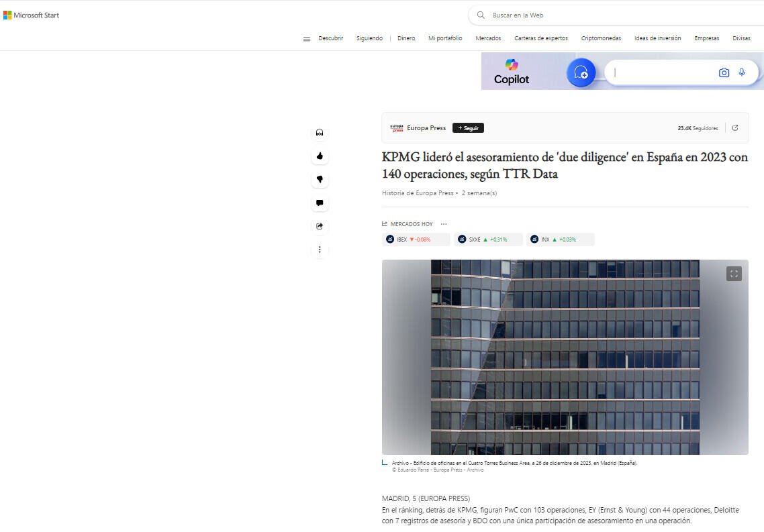Click the listen to article headphones icon
Screen dimensions: 764x532
click(320, 133)
